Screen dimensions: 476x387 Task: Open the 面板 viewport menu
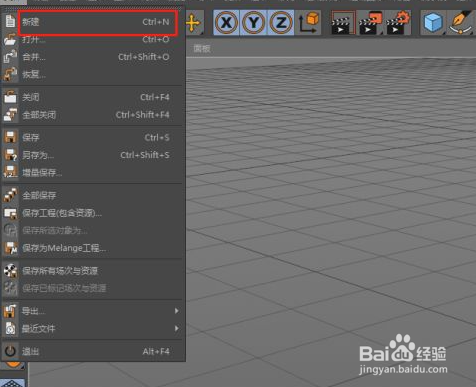click(x=202, y=49)
